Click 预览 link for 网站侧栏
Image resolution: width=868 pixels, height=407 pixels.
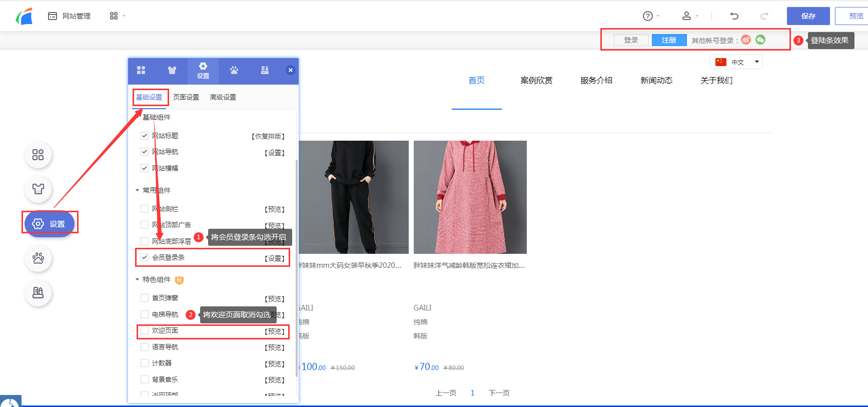275,209
